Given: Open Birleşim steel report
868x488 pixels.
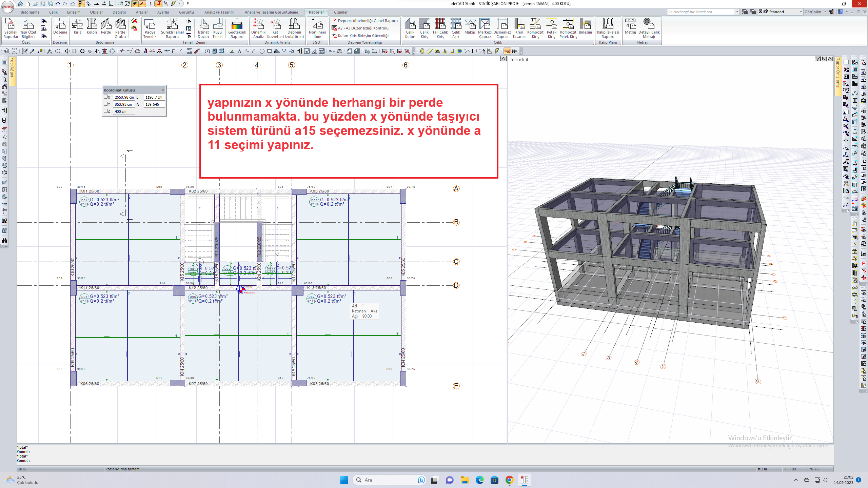Looking at the screenshot, I should 585,26.
